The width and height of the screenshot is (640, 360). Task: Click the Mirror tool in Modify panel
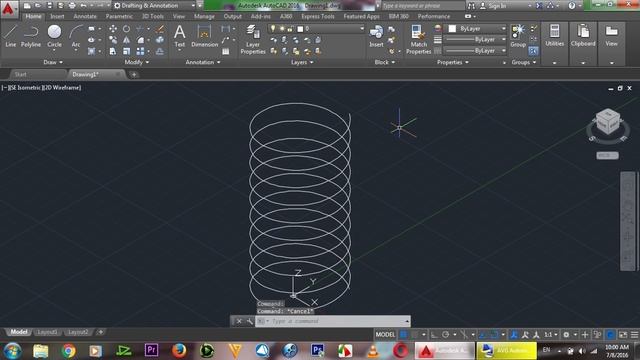click(127, 40)
